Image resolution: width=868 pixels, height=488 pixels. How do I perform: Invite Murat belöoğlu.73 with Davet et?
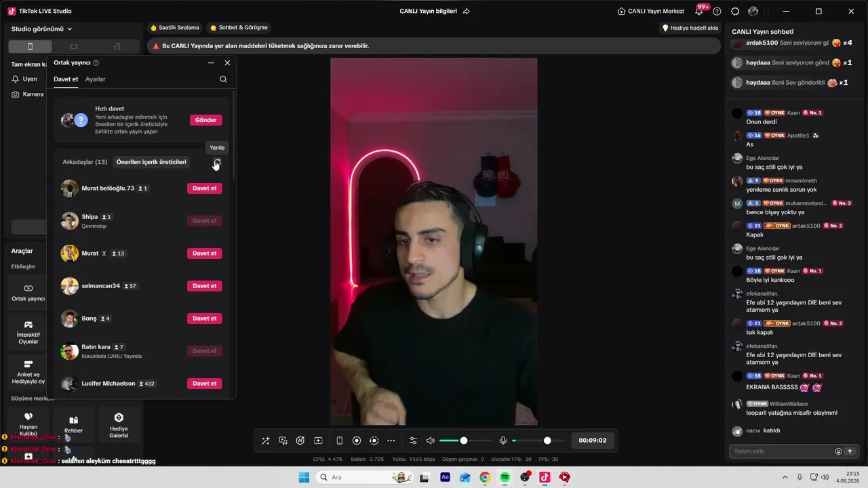[x=204, y=188]
